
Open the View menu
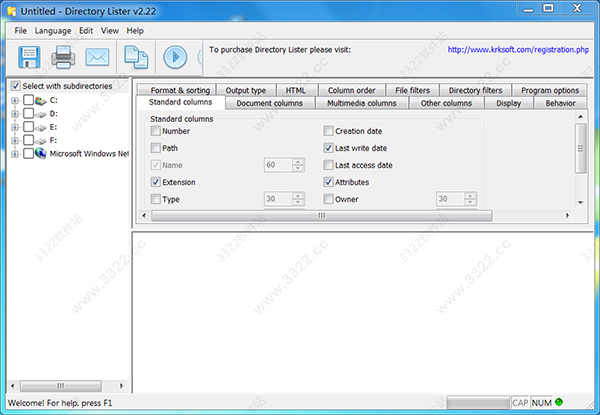point(110,31)
